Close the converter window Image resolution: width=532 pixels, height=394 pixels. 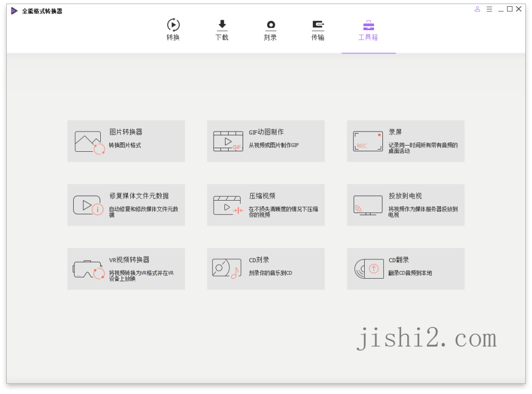coord(519,9)
